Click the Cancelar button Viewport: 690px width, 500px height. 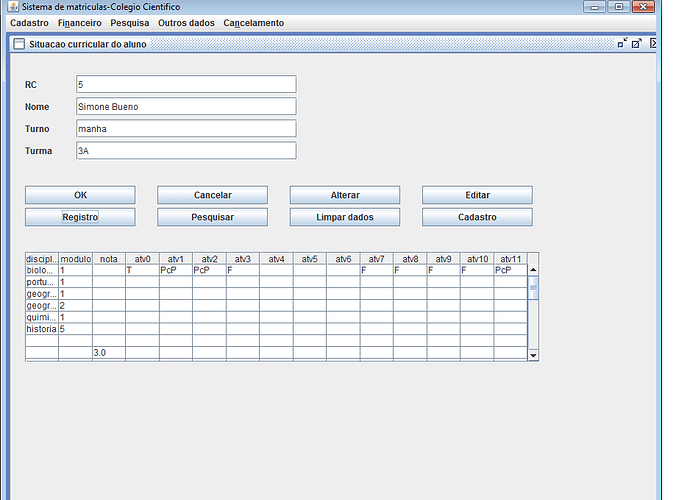(213, 195)
